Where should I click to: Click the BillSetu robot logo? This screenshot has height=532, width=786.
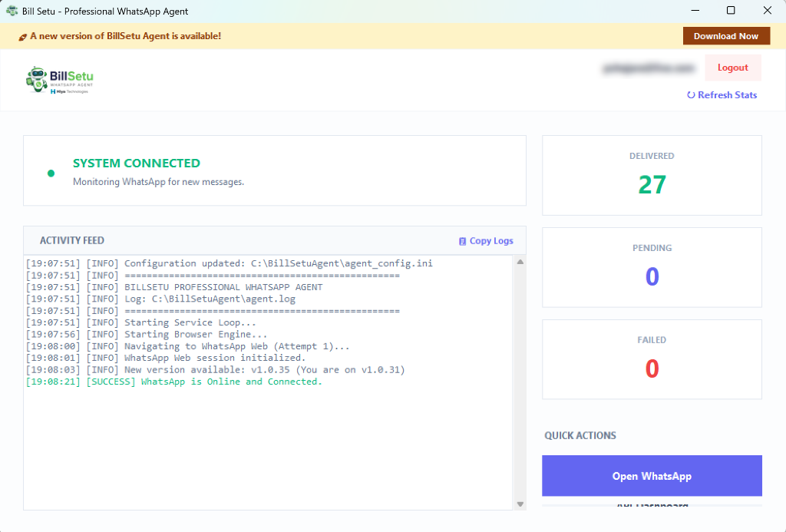click(60, 81)
